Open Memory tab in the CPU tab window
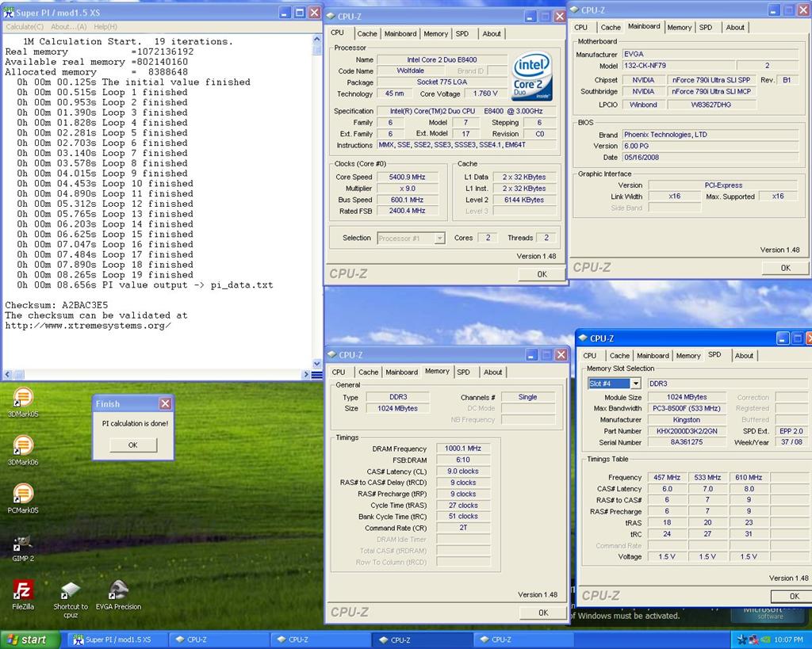 coord(435,33)
